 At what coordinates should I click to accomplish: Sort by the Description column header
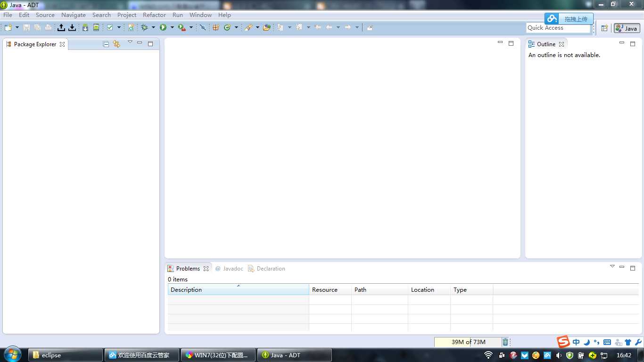[239, 289]
